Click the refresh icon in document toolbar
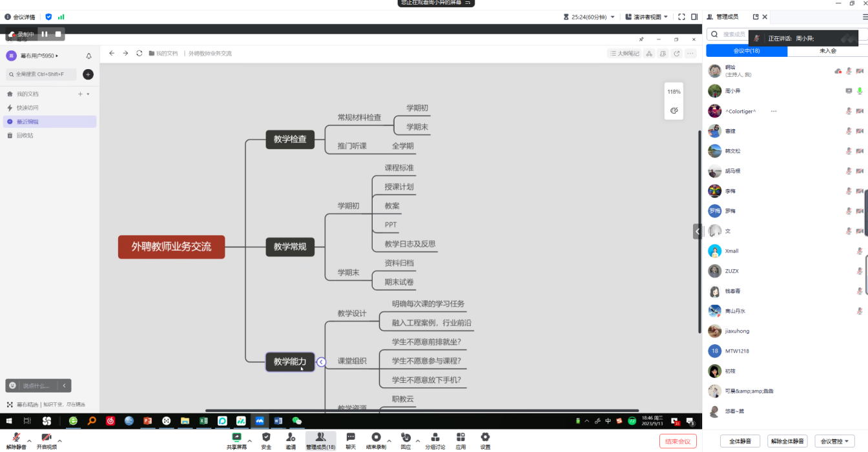The image size is (868, 452). tap(139, 54)
